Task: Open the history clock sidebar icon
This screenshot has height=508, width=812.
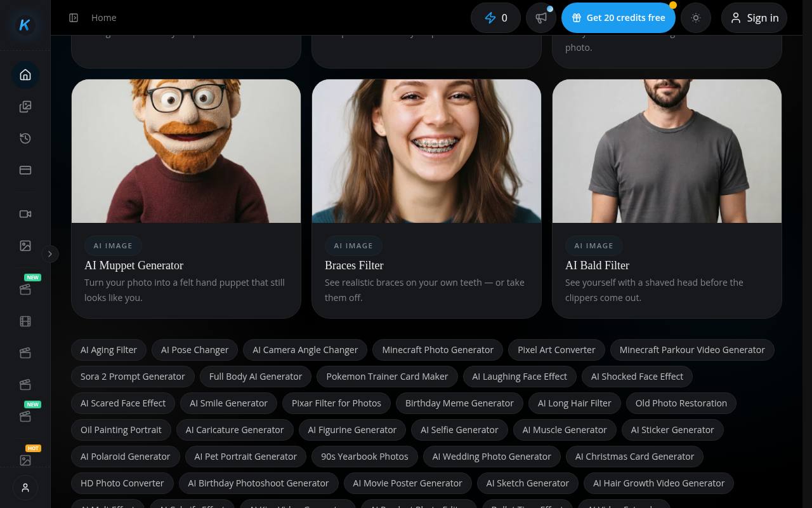Action: click(25, 138)
